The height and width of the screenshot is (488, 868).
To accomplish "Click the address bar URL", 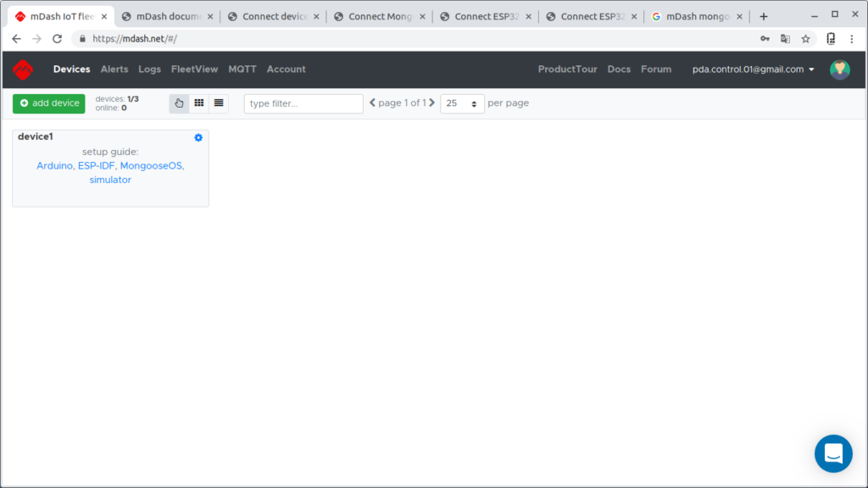I will 135,39.
